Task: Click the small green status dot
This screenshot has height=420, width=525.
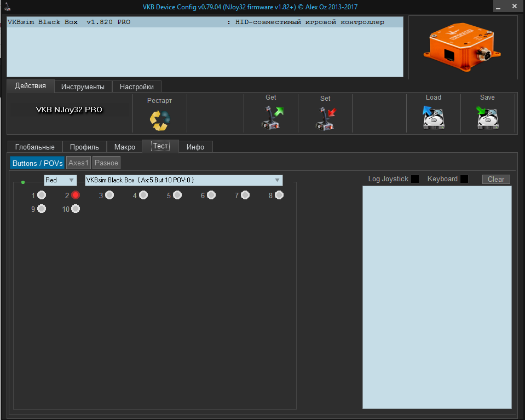Action: (23, 182)
